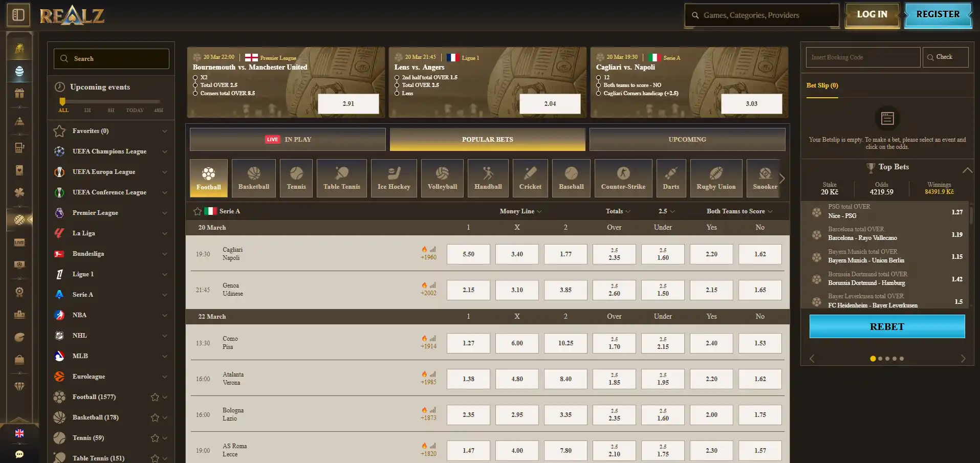This screenshot has width=980, height=463.
Task: Open the Totals market dropdown
Action: pyautogui.click(x=618, y=211)
